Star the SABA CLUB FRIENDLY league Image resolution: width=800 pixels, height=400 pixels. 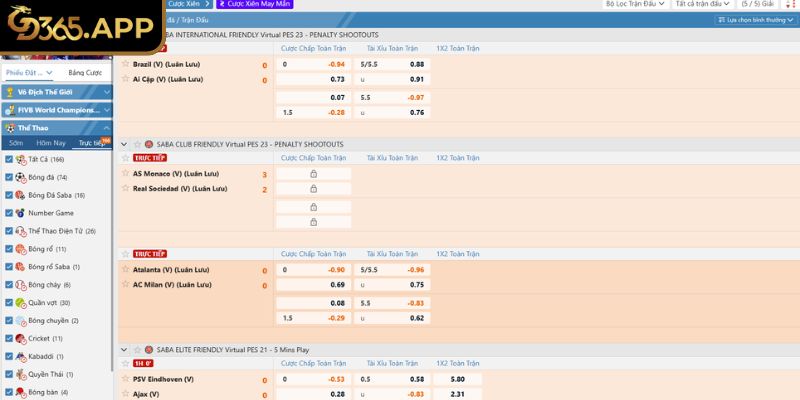(137, 144)
